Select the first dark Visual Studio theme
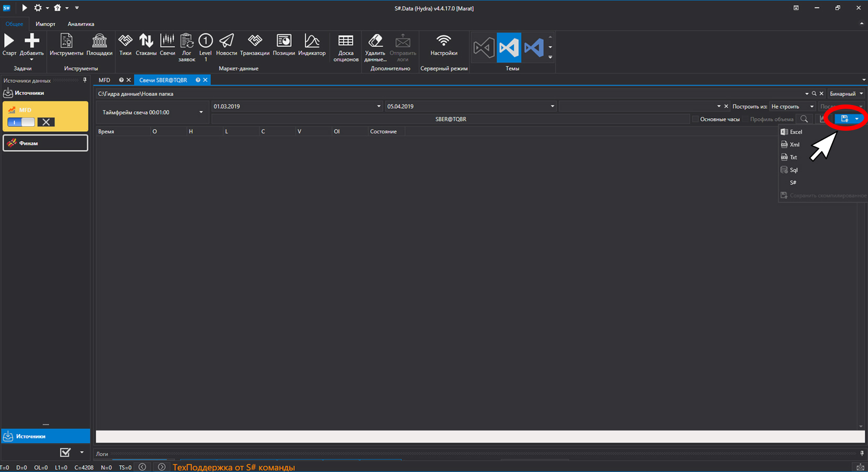Viewport: 868px width, 472px height. (484, 48)
